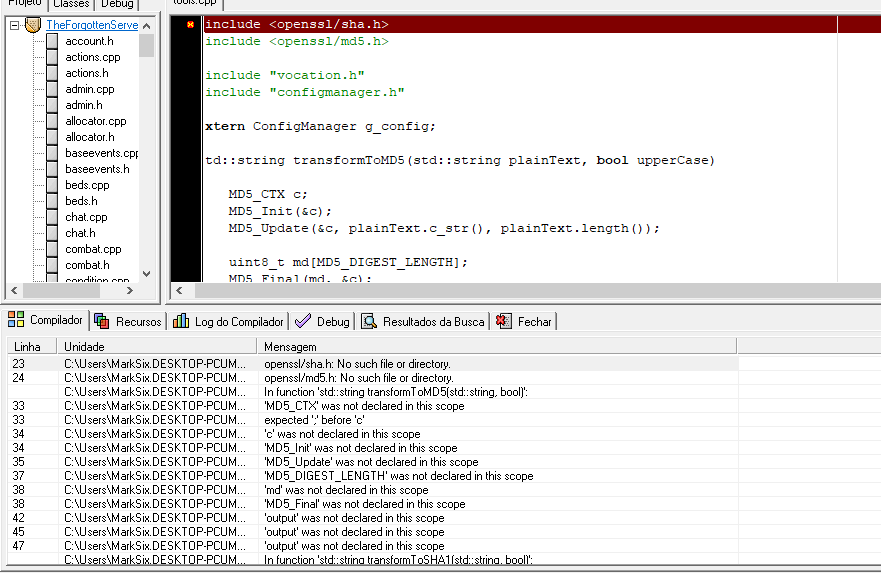Click the file icon next to actions.cpp
Screen dimensions: 881x573
(52, 57)
